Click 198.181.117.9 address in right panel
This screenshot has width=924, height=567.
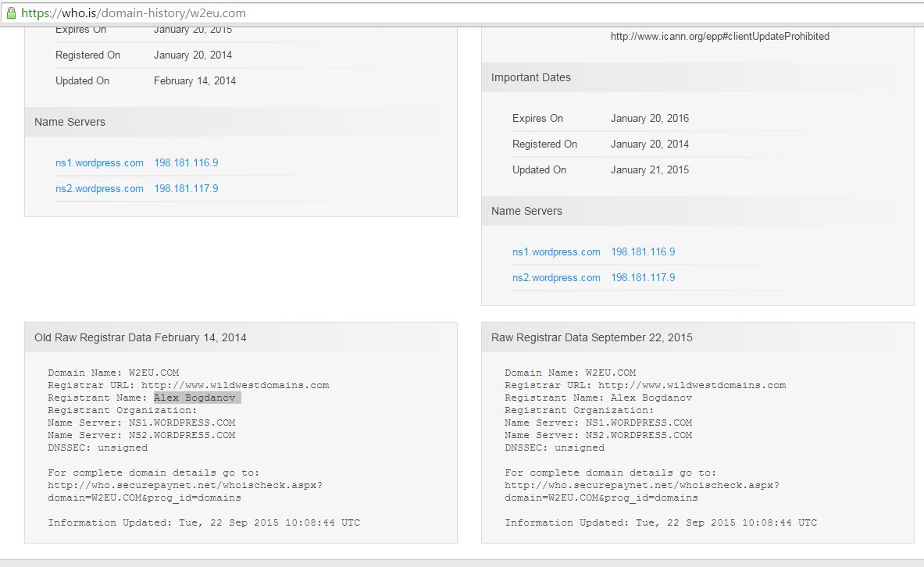point(645,277)
